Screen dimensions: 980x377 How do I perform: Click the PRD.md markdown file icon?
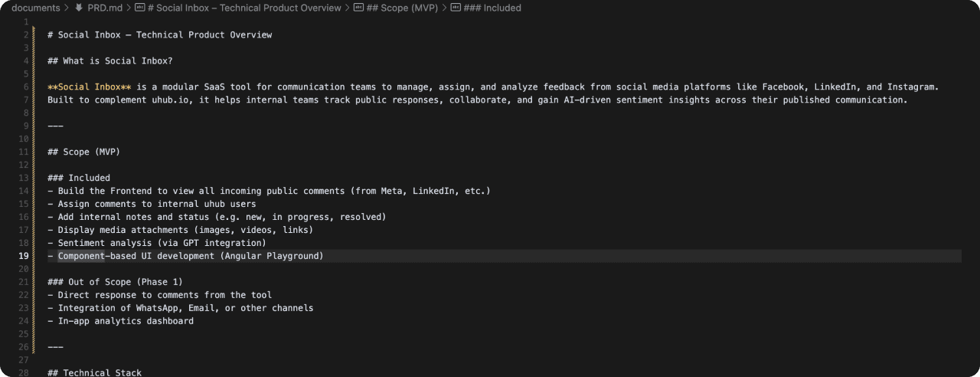point(79,8)
